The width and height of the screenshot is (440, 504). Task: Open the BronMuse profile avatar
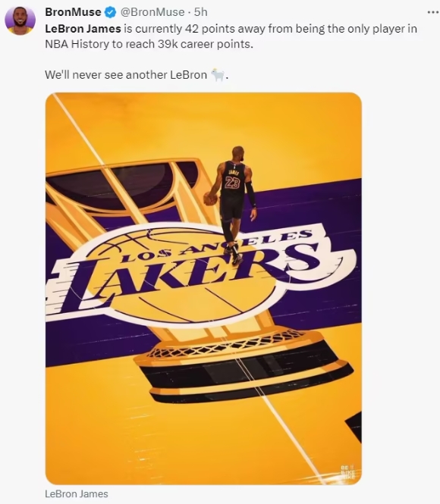tap(20, 20)
